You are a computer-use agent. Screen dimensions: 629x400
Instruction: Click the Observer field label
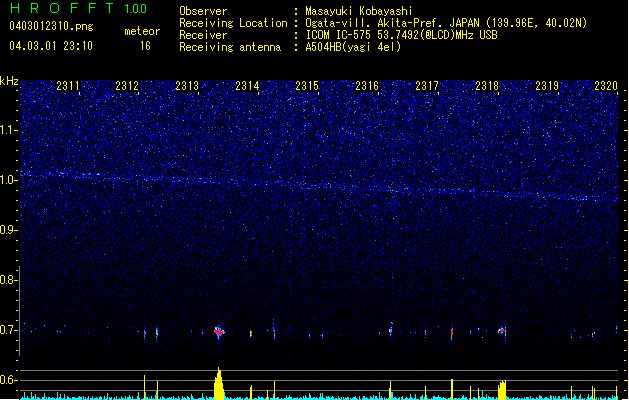[203, 11]
